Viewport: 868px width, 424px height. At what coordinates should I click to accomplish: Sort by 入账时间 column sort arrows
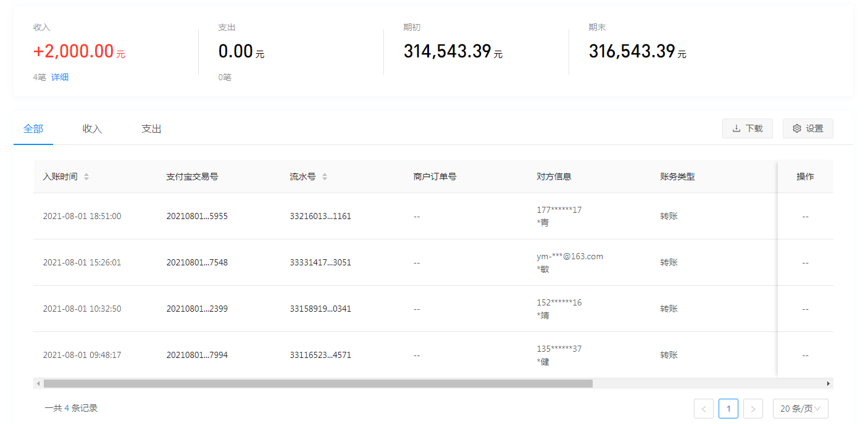(x=86, y=177)
